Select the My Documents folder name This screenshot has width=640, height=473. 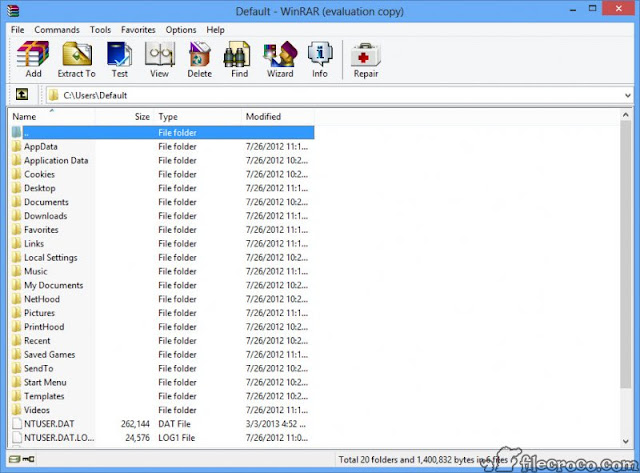[x=53, y=285]
